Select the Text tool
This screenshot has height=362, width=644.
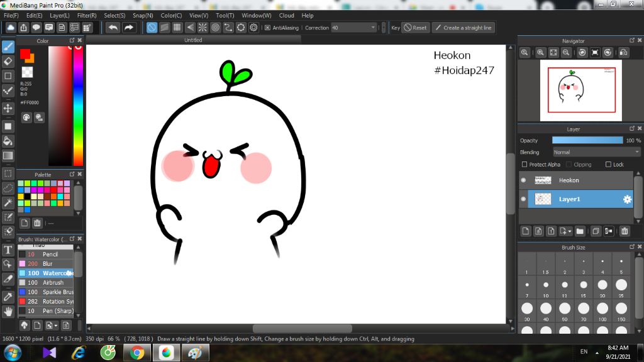(8, 250)
